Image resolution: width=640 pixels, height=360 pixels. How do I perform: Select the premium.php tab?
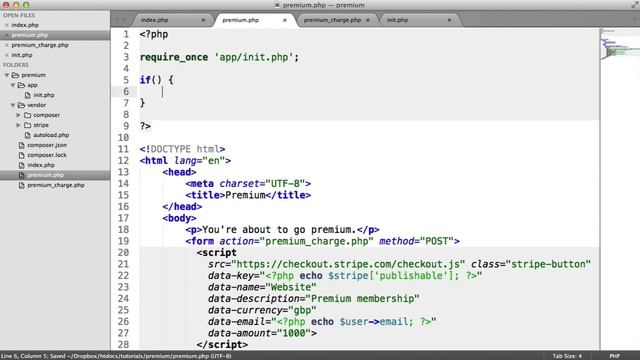pyautogui.click(x=240, y=20)
